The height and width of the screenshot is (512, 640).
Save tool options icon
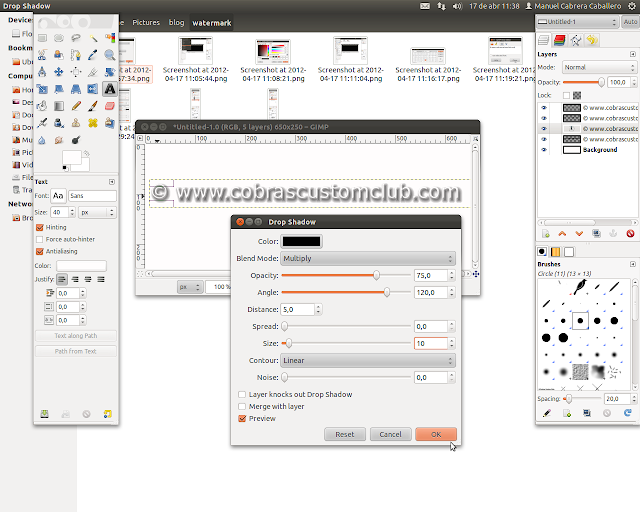click(44, 414)
